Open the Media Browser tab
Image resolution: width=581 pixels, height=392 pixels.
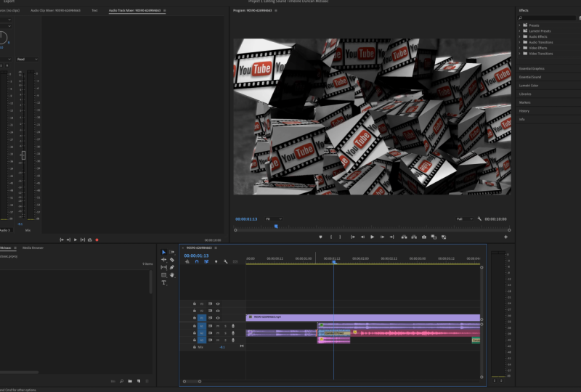(33, 248)
